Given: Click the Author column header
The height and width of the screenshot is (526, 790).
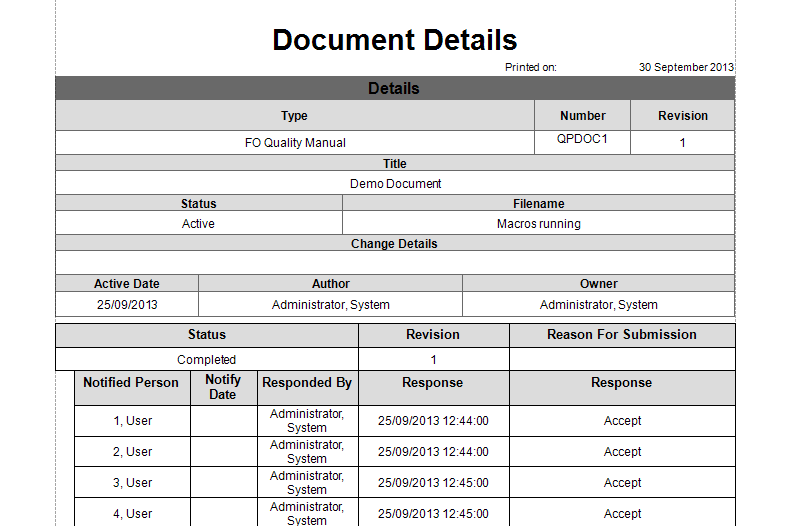Looking at the screenshot, I should pos(331,284).
